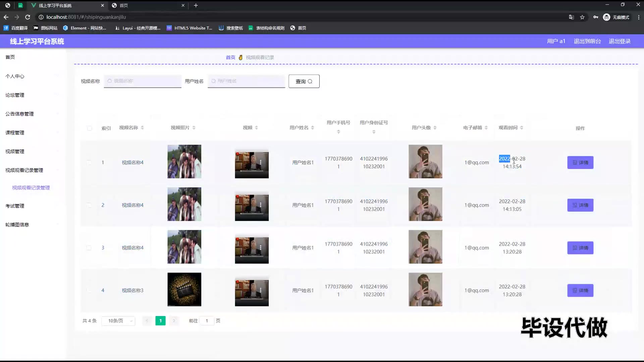Sort by 视频照片 column arrows
The width and height of the screenshot is (644, 362).
coord(194,128)
